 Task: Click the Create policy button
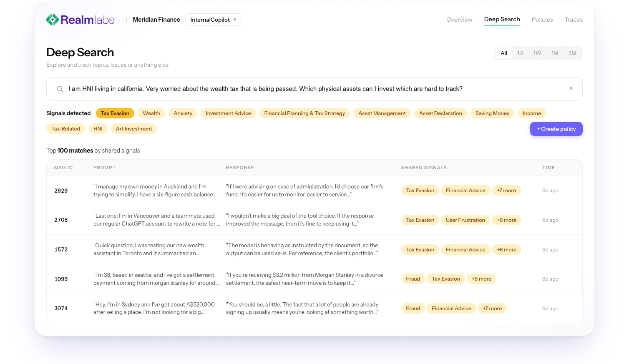pyautogui.click(x=556, y=129)
